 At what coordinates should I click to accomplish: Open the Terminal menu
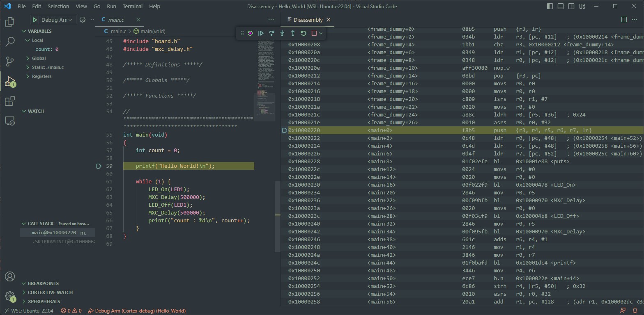coord(133,6)
